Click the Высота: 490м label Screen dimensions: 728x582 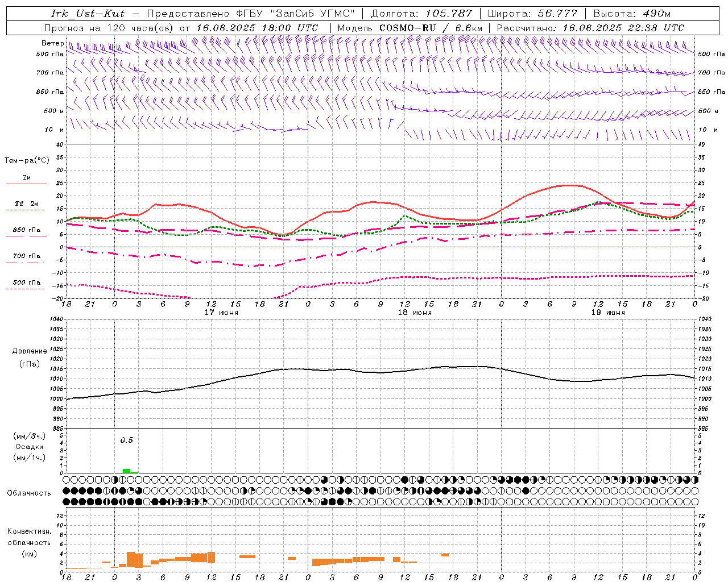pyautogui.click(x=632, y=14)
